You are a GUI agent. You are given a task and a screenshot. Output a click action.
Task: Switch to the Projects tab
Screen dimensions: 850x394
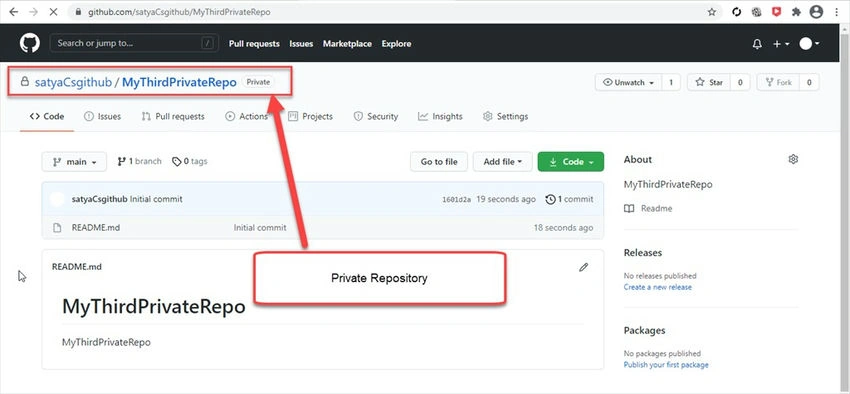311,117
